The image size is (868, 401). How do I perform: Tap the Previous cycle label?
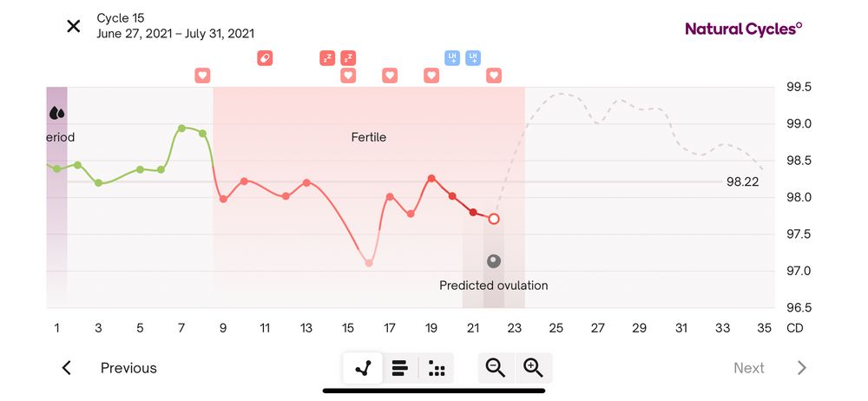pyautogui.click(x=128, y=368)
